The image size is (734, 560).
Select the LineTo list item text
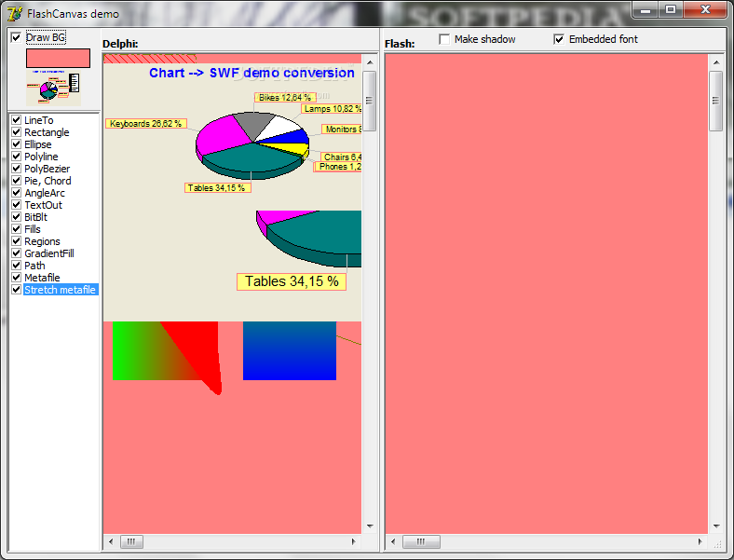tap(39, 120)
